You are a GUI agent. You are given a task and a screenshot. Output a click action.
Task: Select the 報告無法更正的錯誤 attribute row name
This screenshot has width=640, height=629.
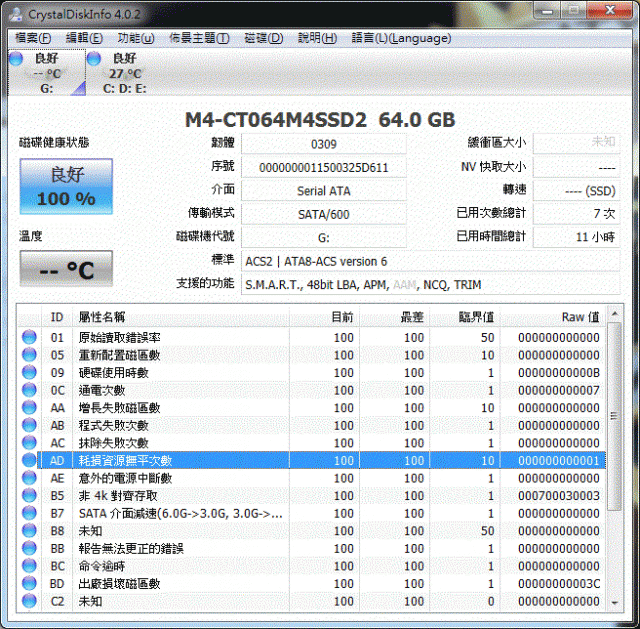tap(131, 549)
